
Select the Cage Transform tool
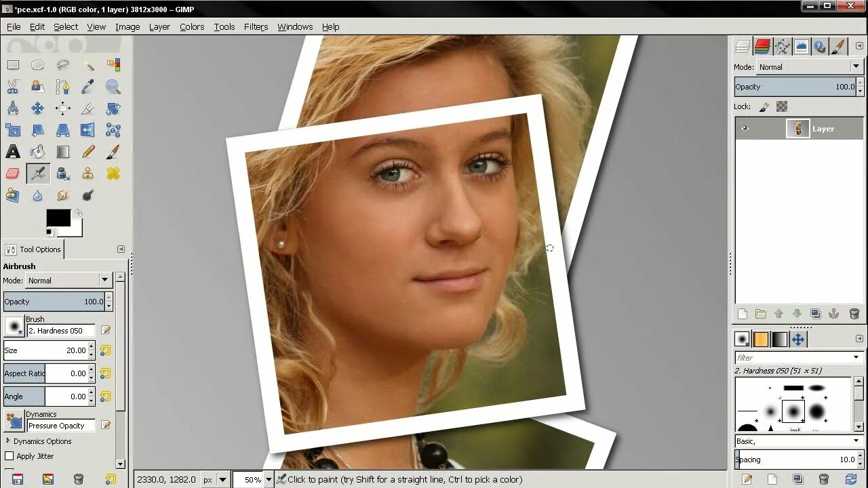[113, 130]
